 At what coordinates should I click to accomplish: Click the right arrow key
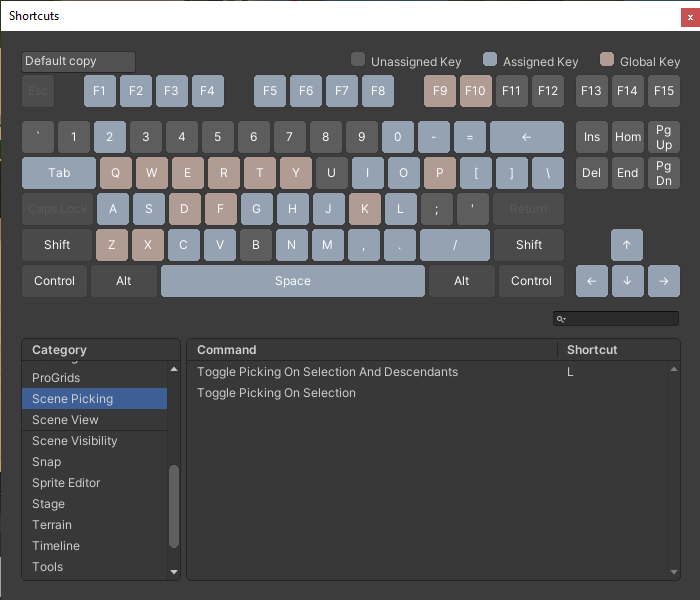pyautogui.click(x=663, y=281)
